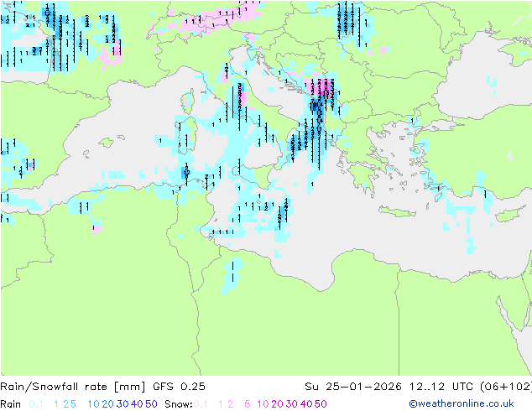Image resolution: width=532 pixels, height=411 pixels.
Task: Click the 'Snow:' legend label
Action: (x=179, y=404)
